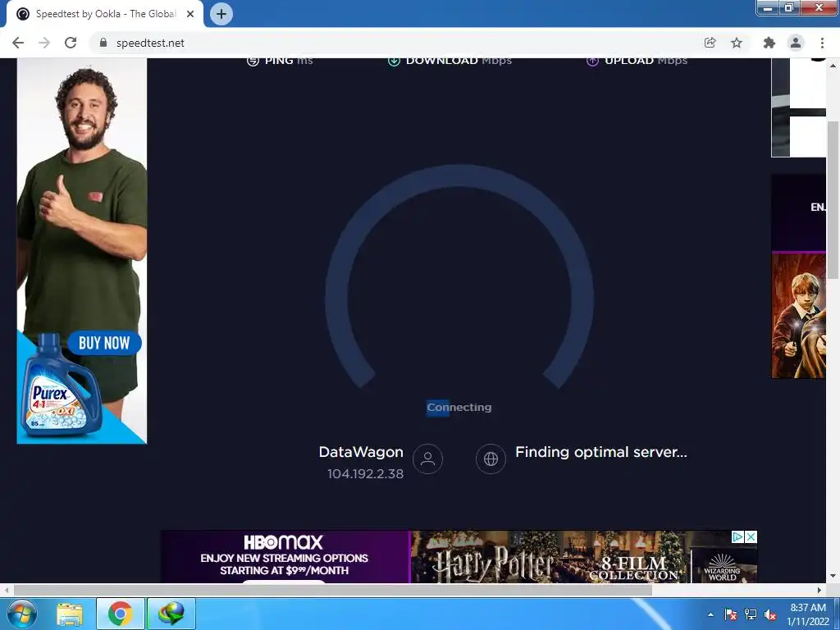Click the Chrome taskbar icon

pos(120,614)
